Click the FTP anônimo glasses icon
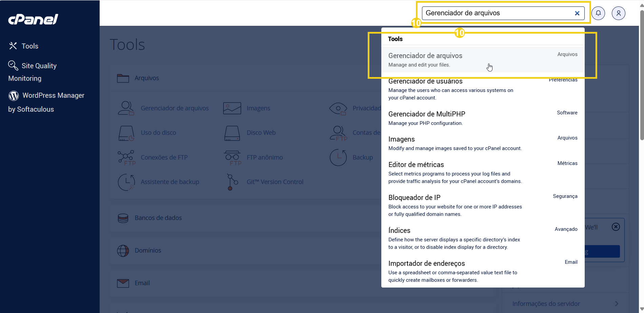644x313 pixels. [233, 158]
